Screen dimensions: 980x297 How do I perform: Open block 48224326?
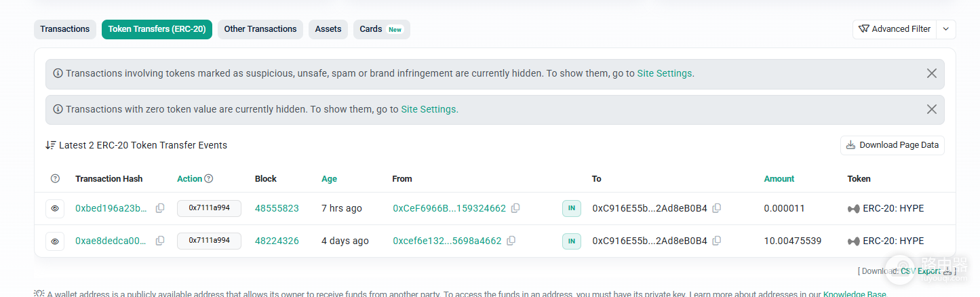click(277, 241)
